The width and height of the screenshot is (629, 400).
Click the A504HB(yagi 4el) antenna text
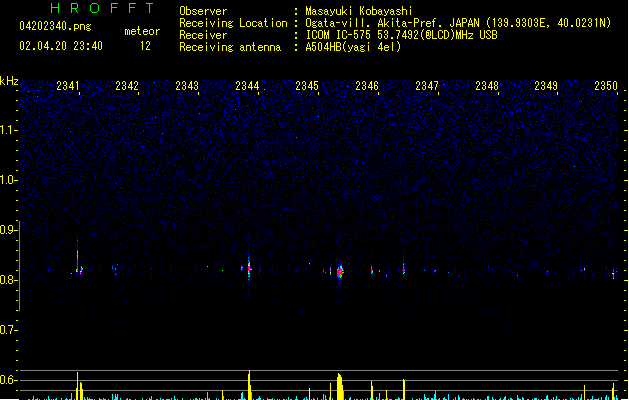tap(353, 47)
